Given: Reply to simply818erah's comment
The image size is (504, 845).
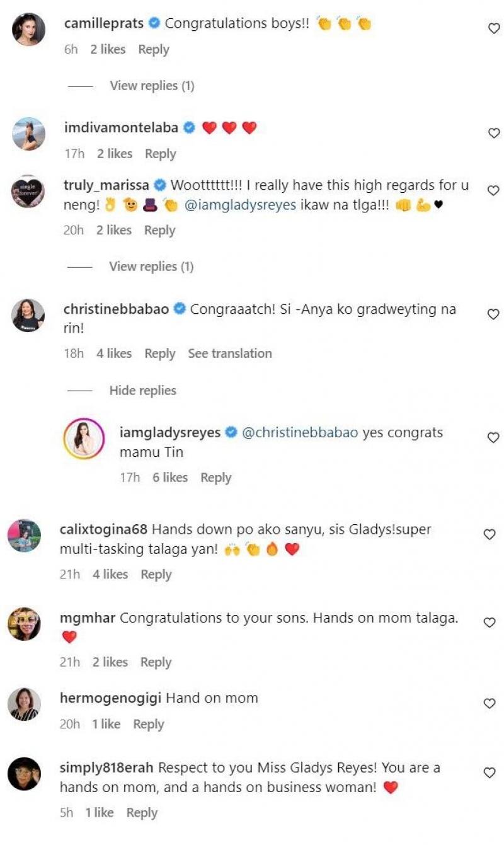Looking at the screenshot, I should 142,813.
